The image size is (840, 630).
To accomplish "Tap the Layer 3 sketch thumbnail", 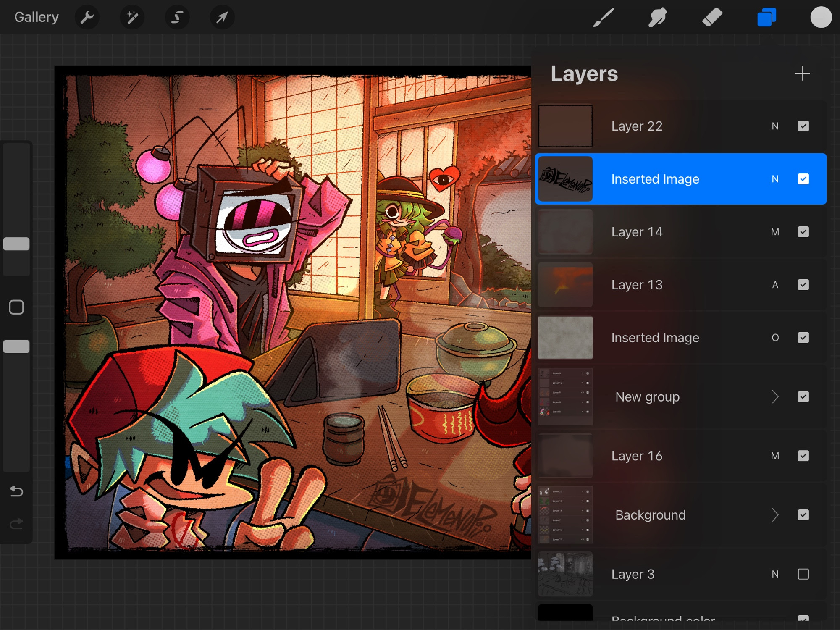I will [565, 574].
